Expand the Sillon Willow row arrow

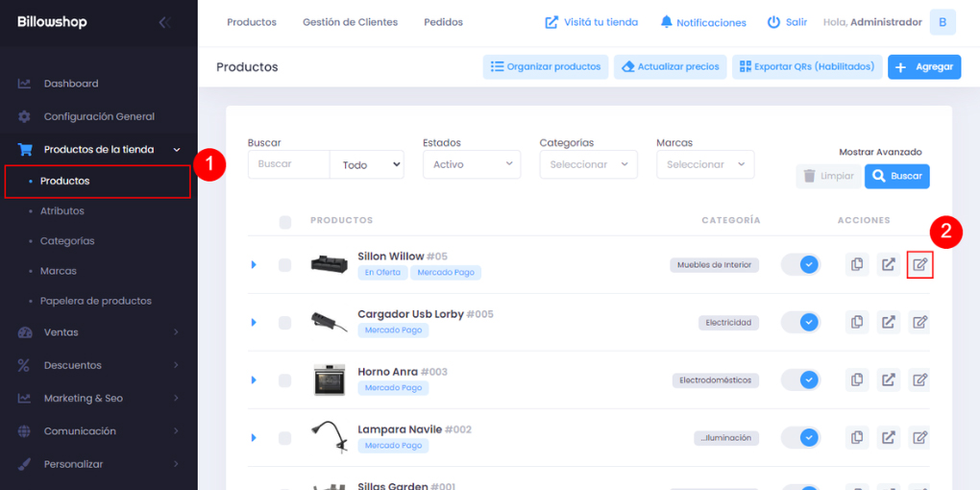click(x=254, y=264)
